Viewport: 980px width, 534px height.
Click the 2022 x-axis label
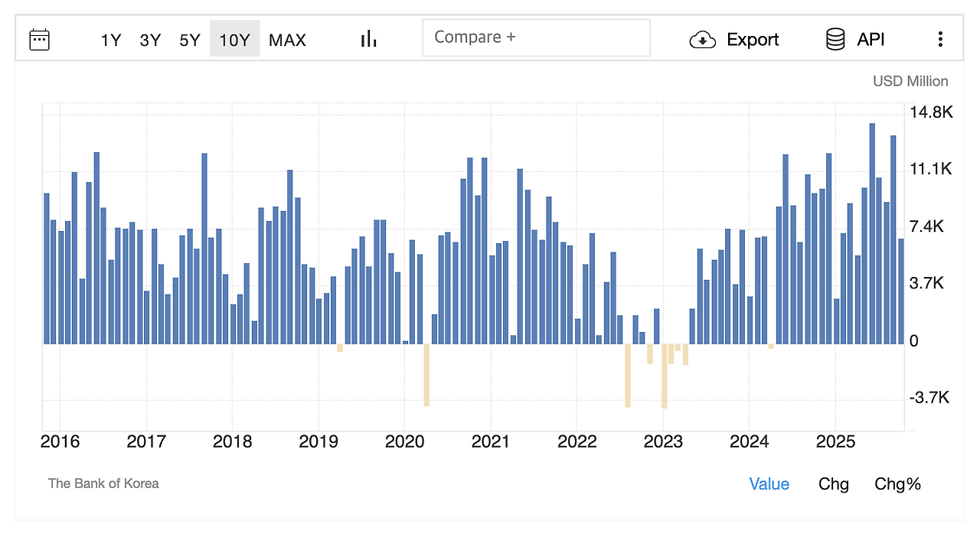[577, 441]
